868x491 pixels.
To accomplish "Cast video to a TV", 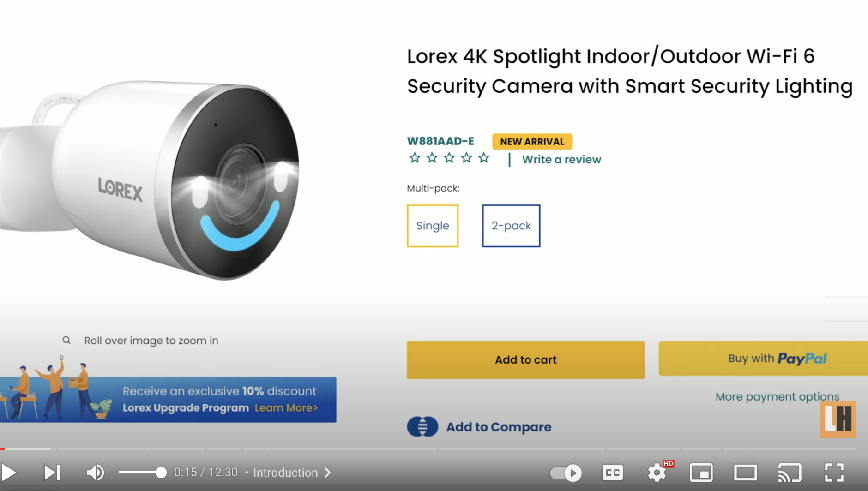I will pos(790,473).
